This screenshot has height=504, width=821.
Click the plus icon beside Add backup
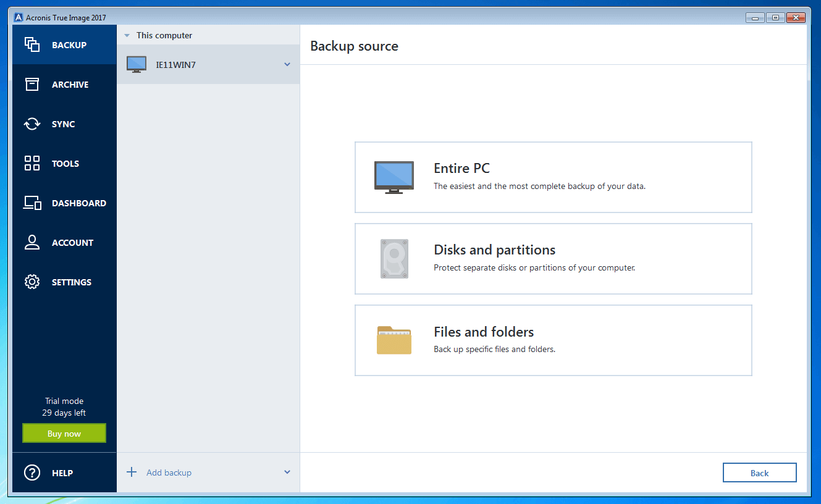pos(132,472)
